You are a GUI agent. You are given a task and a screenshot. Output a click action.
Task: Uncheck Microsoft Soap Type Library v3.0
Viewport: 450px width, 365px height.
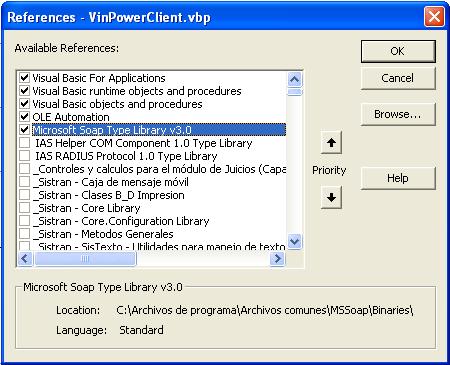coord(24,130)
